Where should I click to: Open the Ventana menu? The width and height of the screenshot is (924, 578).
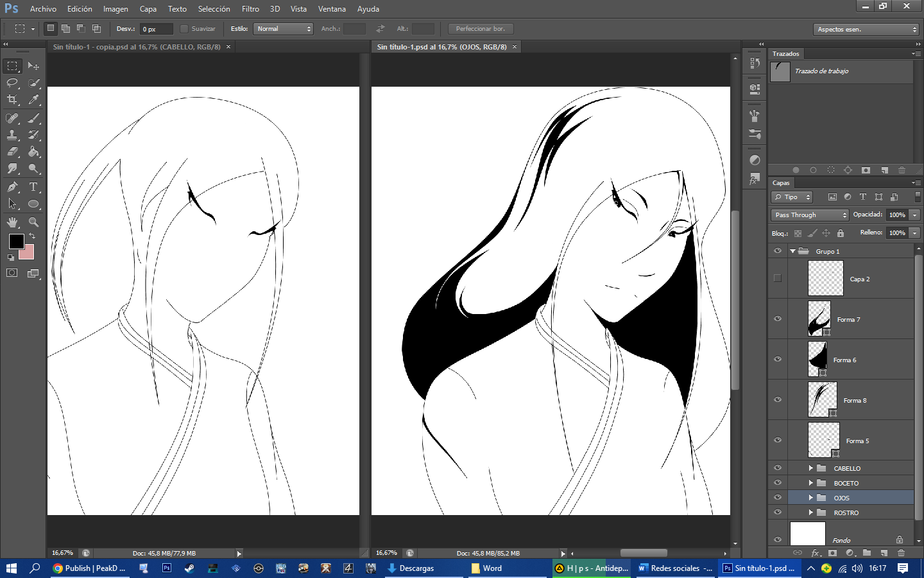point(332,9)
